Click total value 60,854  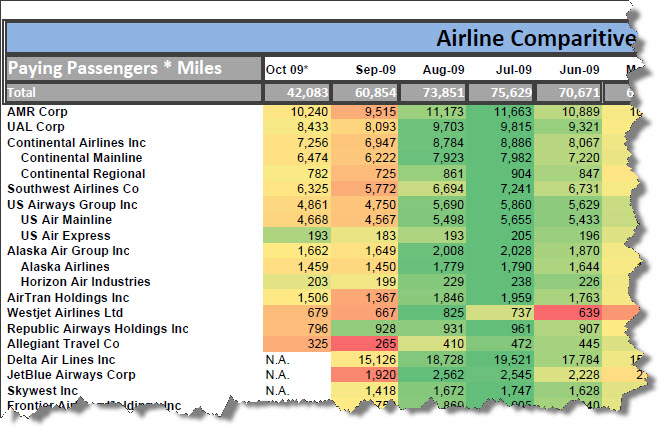(365, 93)
